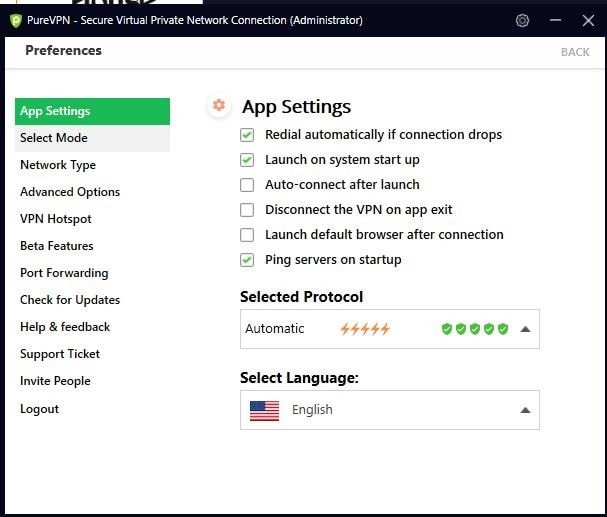Enable Disconnect the VPN on app exit
Image resolution: width=607 pixels, height=517 pixels.
pos(247,210)
